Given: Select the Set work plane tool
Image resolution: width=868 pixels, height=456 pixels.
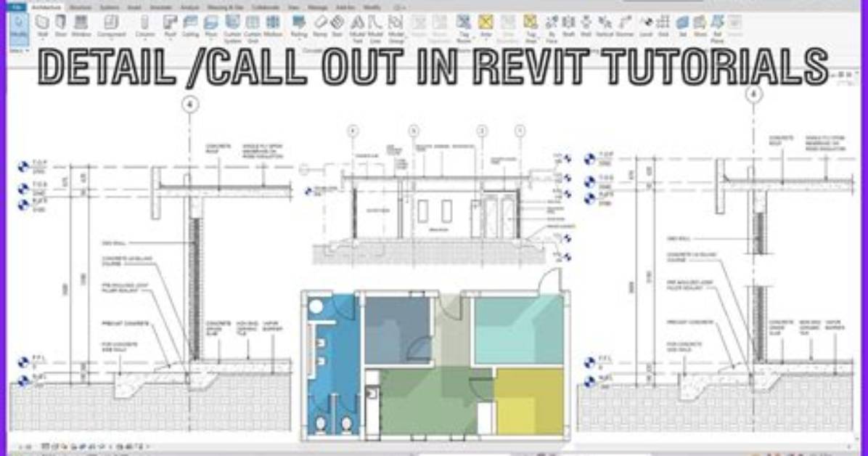Looking at the screenshot, I should pyautogui.click(x=682, y=25).
